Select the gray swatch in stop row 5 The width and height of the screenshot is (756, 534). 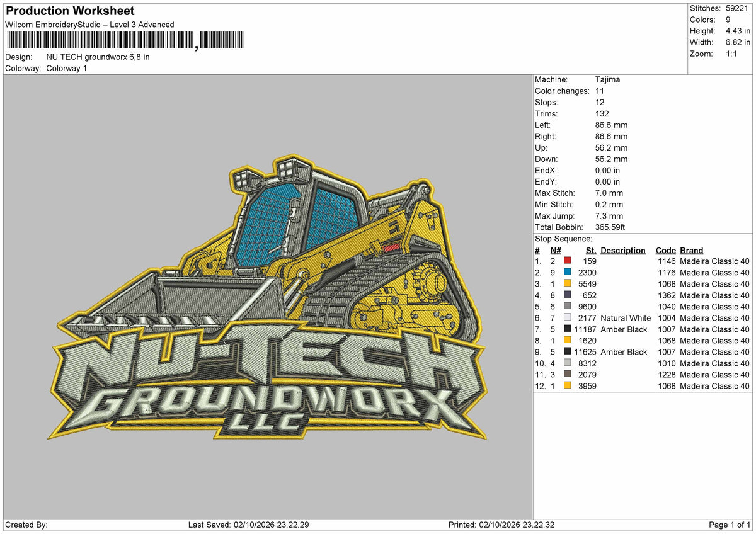(x=568, y=307)
